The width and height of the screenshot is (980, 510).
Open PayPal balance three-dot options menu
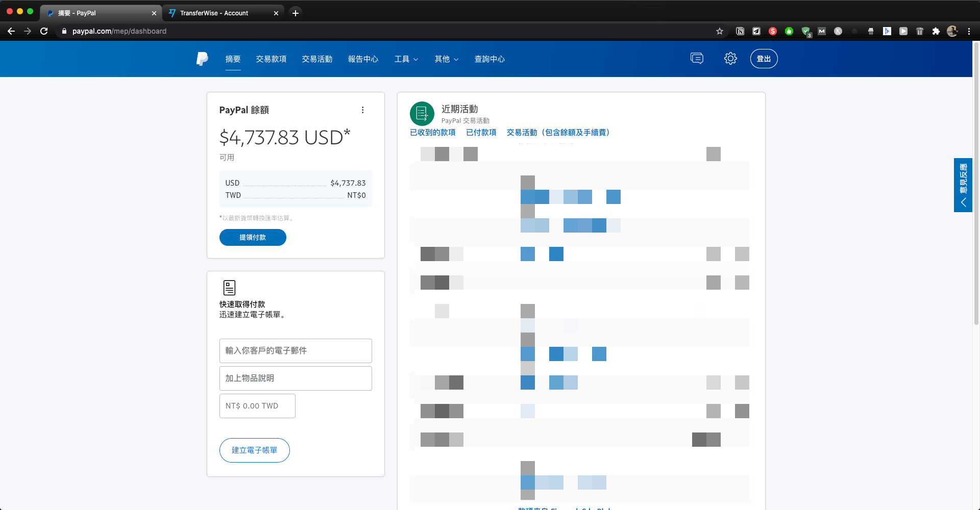[x=363, y=110]
